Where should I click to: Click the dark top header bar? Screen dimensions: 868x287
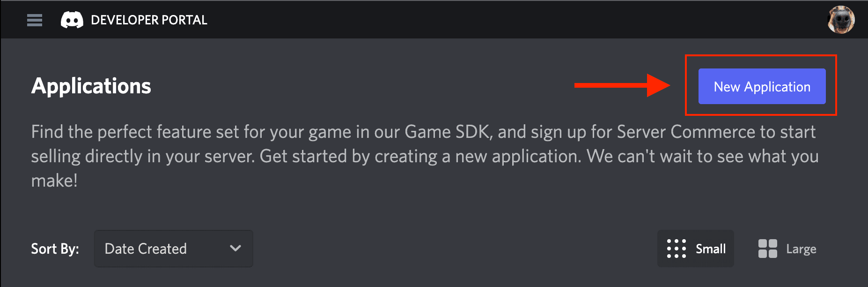click(434, 20)
